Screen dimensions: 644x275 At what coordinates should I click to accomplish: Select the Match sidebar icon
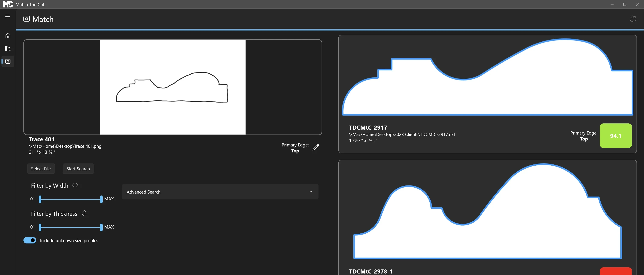(8, 61)
